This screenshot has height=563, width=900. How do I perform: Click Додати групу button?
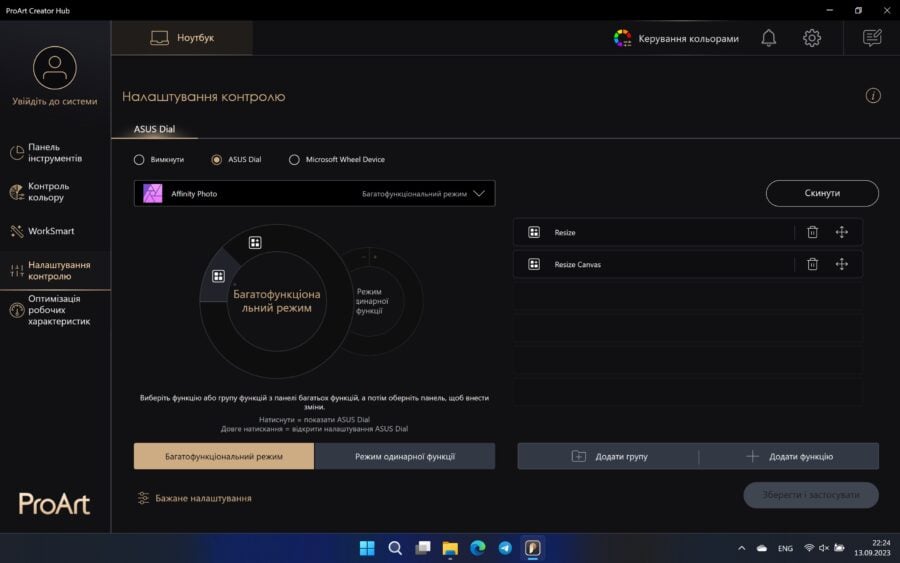608,456
